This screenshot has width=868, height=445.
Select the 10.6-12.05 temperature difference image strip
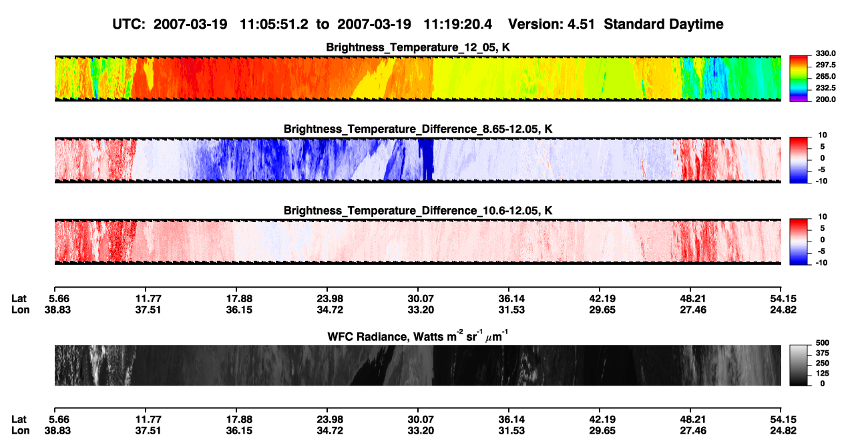417,242
